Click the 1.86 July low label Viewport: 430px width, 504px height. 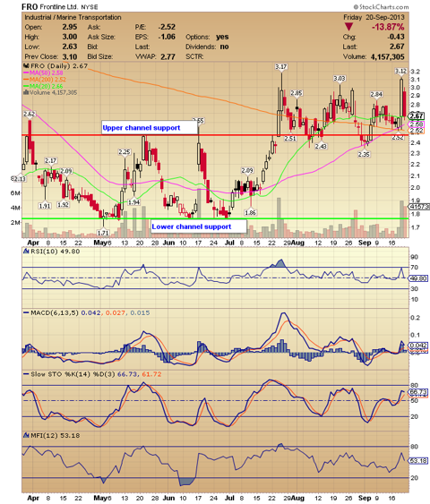tap(250, 212)
